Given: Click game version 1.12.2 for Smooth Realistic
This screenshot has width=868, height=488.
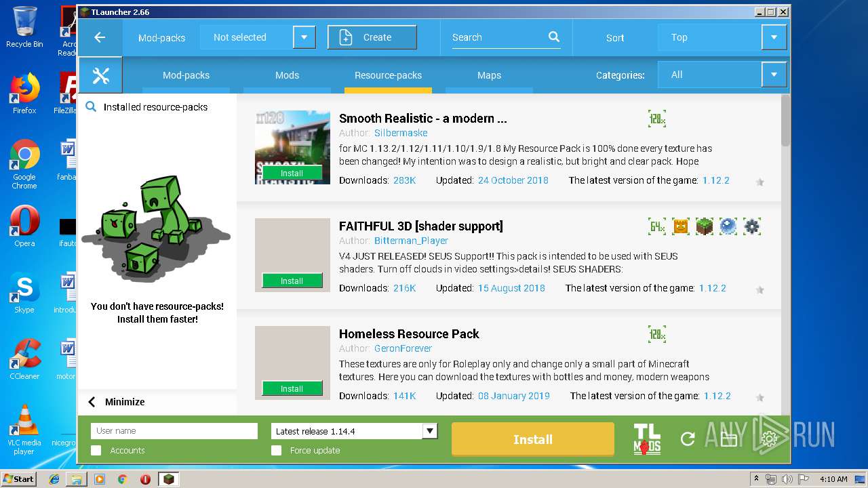Looking at the screenshot, I should pos(715,180).
